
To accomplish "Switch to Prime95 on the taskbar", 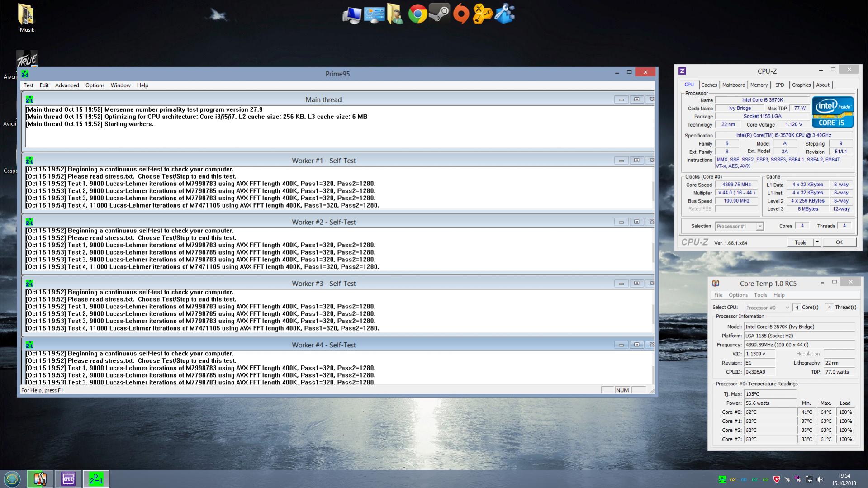I will [96, 479].
